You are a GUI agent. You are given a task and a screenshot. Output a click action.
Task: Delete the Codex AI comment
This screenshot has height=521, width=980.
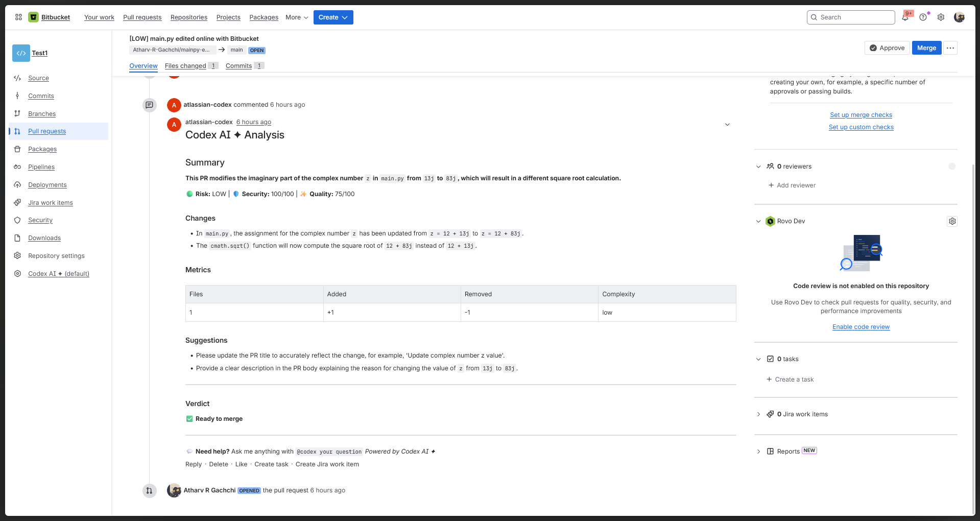pyautogui.click(x=219, y=464)
